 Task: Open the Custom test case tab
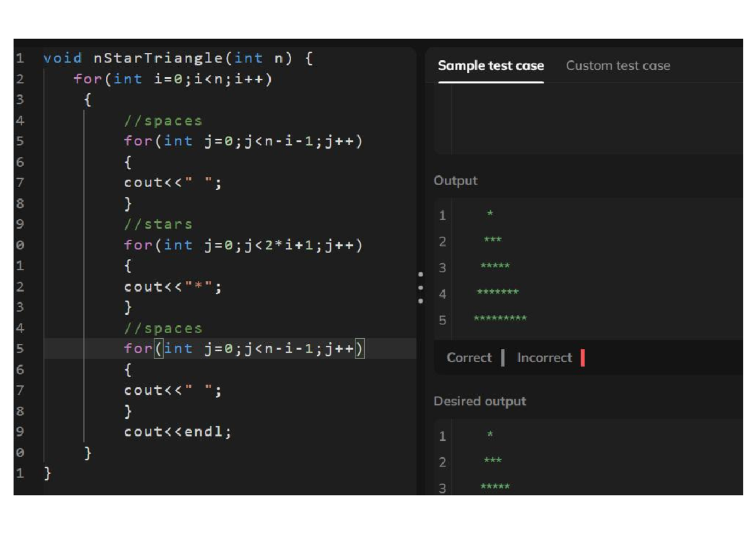pyautogui.click(x=617, y=66)
